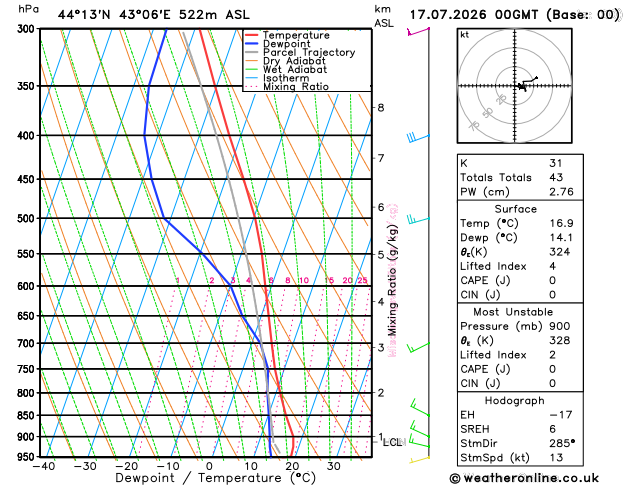Click the pink '10' mixing ratio label
The width and height of the screenshot is (629, 486).
tap(304, 280)
